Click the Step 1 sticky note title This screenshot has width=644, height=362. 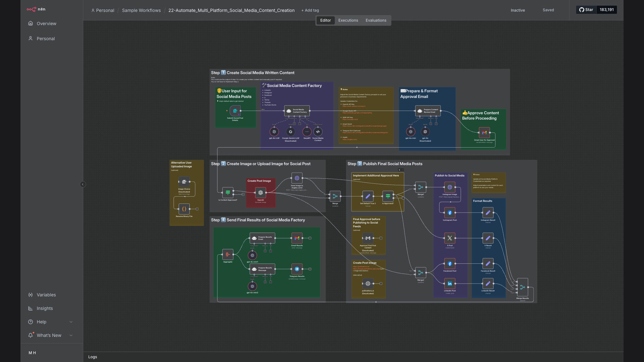253,73
